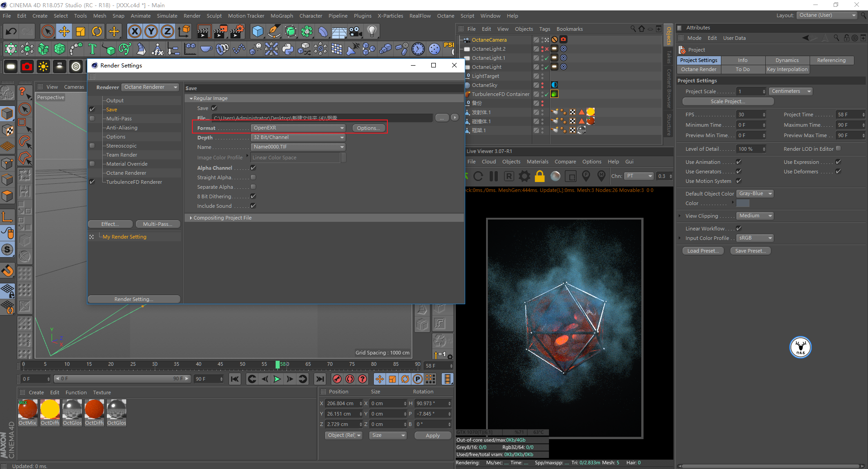Open the Format OpenEXR dropdown
Image resolution: width=868 pixels, height=469 pixels.
pyautogui.click(x=298, y=128)
